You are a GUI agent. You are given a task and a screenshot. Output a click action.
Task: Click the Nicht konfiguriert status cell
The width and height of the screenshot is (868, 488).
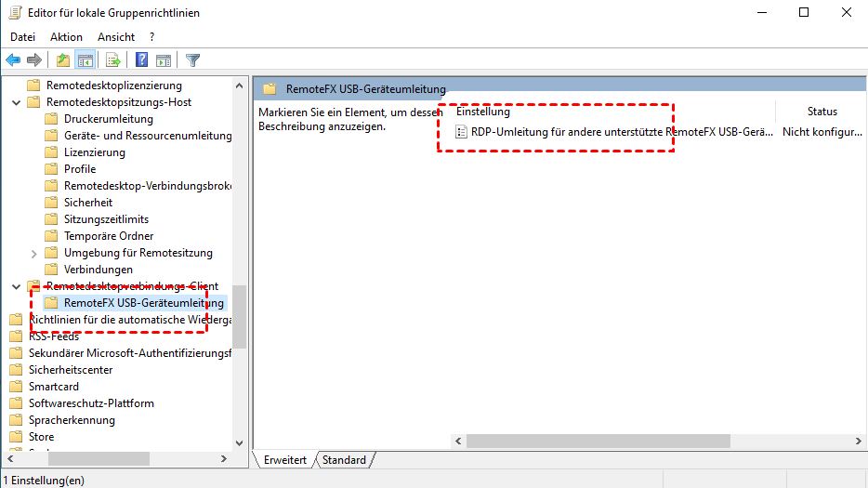point(822,132)
